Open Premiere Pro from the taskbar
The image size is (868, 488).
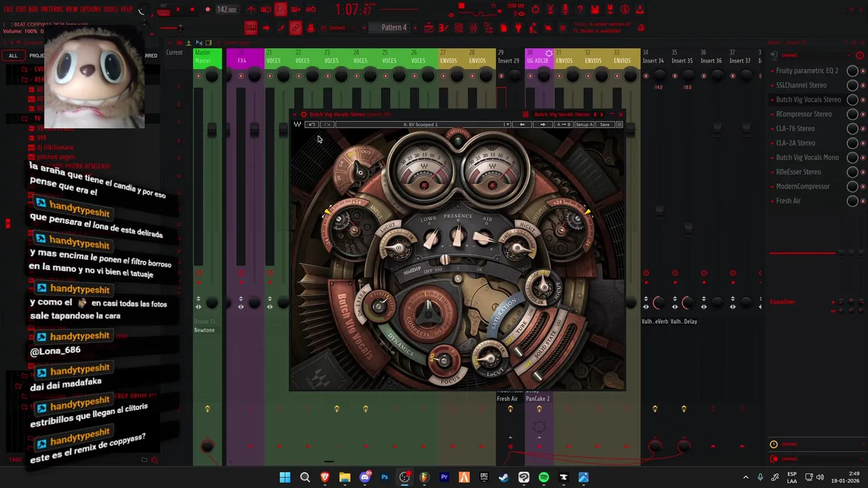coord(444,477)
